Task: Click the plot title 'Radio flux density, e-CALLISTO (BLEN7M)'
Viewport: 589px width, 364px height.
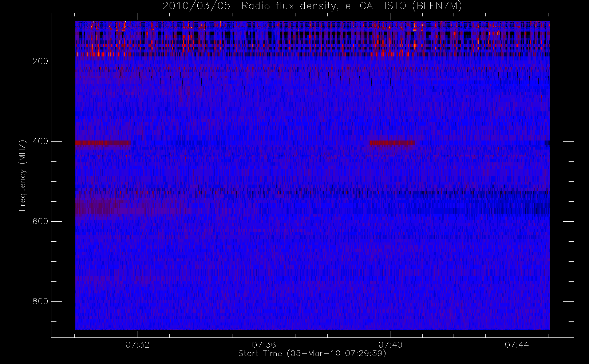Action: 351,6
